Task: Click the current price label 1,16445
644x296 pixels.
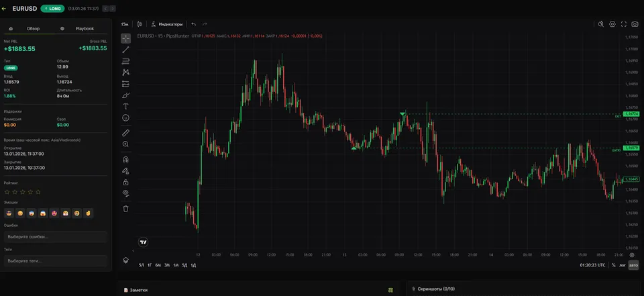Action: coord(631,179)
